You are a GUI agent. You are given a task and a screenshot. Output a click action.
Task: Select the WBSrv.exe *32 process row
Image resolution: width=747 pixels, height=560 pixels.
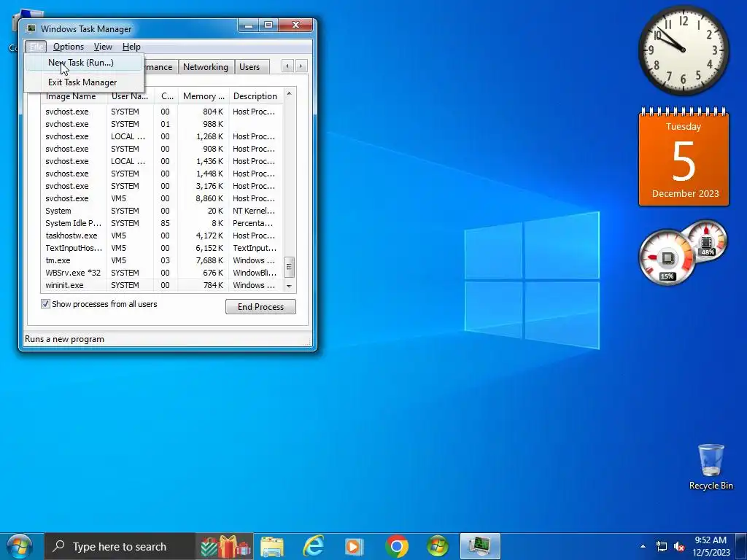tap(161, 273)
